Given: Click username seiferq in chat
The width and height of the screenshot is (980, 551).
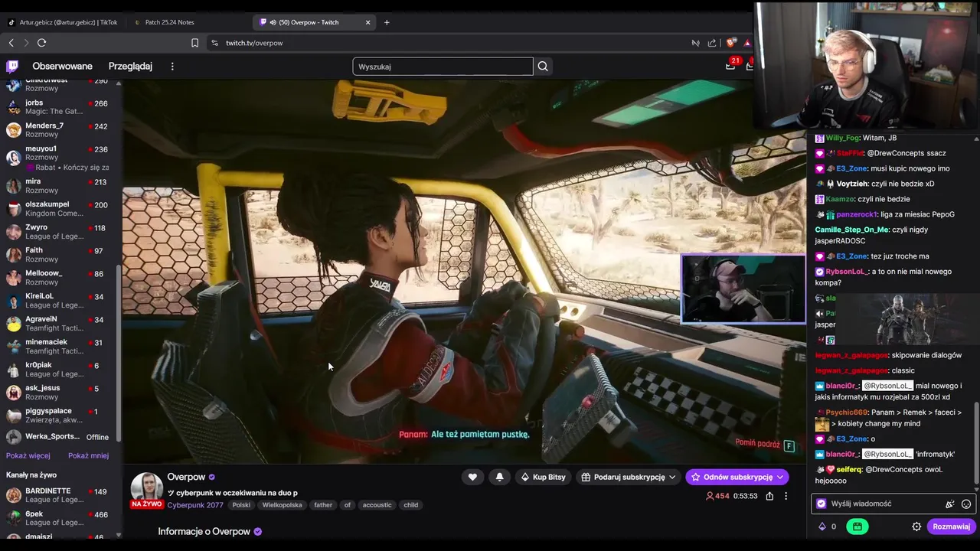Looking at the screenshot, I should tap(850, 469).
